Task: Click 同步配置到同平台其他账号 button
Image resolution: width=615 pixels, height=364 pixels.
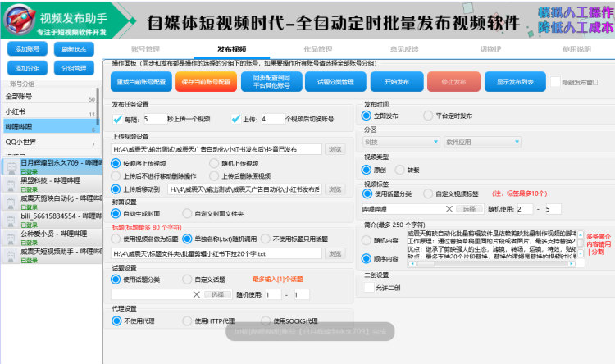Action: pos(271,82)
